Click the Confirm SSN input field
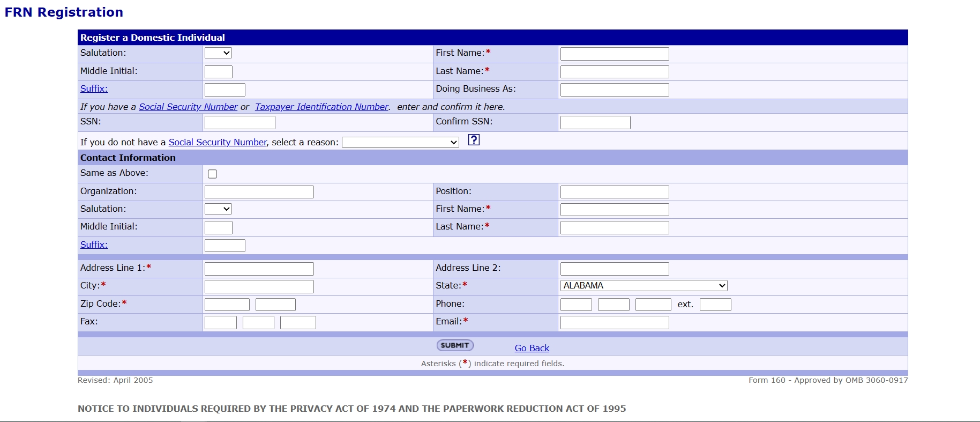Viewport: 980px width, 422px height. 595,122
